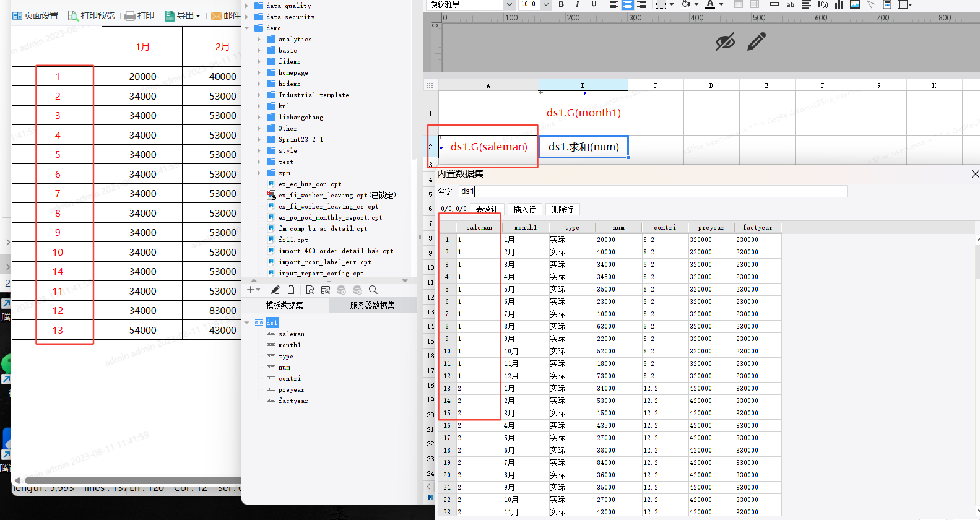Insert slope line cell element
Viewport: 980px width, 520px height.
coord(871,4)
